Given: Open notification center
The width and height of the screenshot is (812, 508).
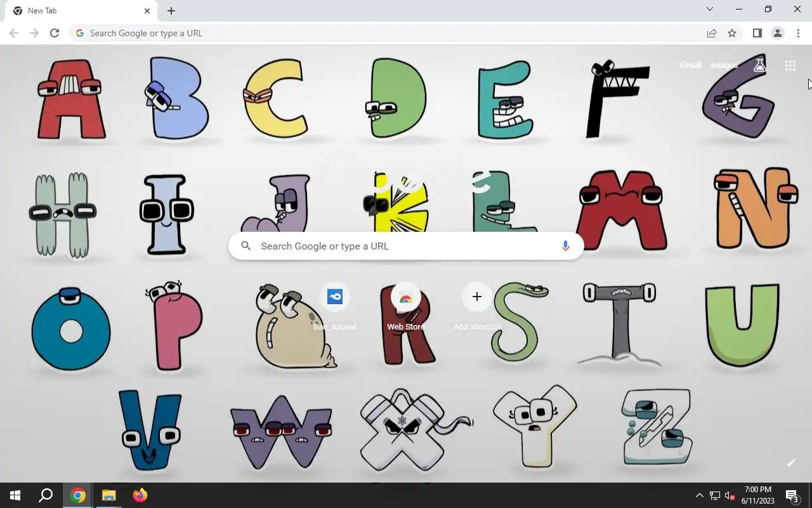Looking at the screenshot, I should pos(792,495).
